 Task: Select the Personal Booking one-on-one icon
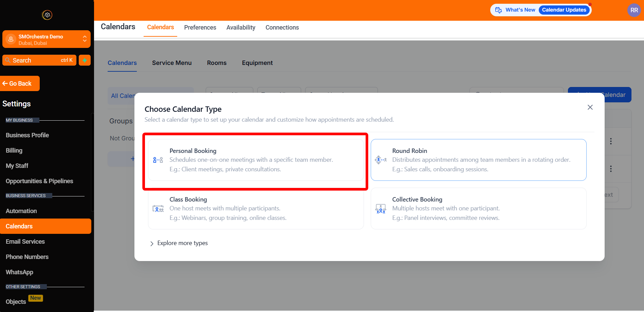point(158,159)
